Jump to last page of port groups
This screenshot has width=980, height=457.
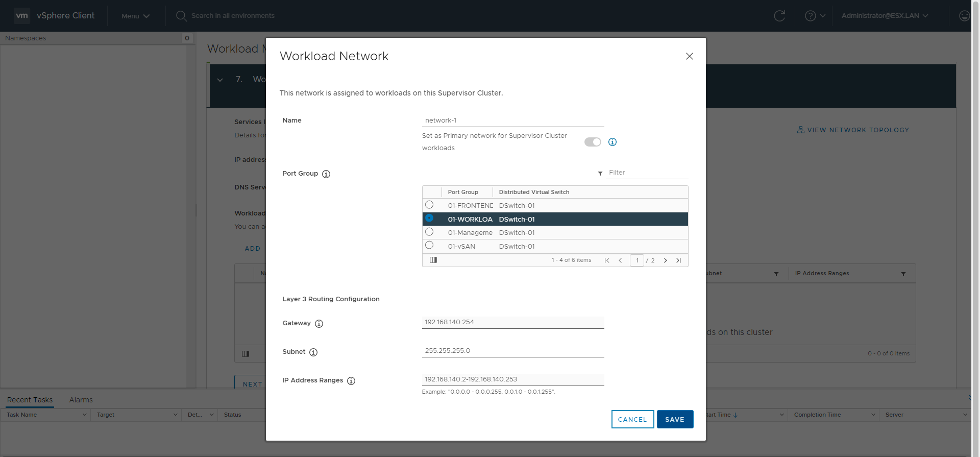pos(678,260)
